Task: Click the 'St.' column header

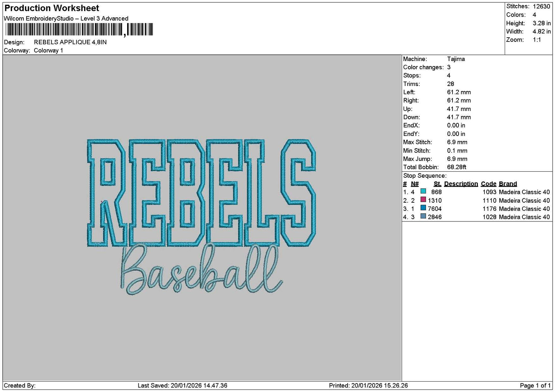Action: click(x=437, y=184)
